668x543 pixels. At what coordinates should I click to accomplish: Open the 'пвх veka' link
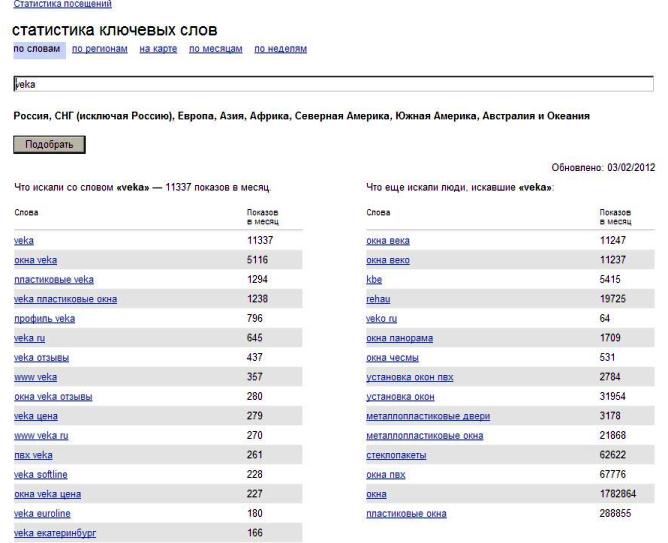tap(33, 455)
